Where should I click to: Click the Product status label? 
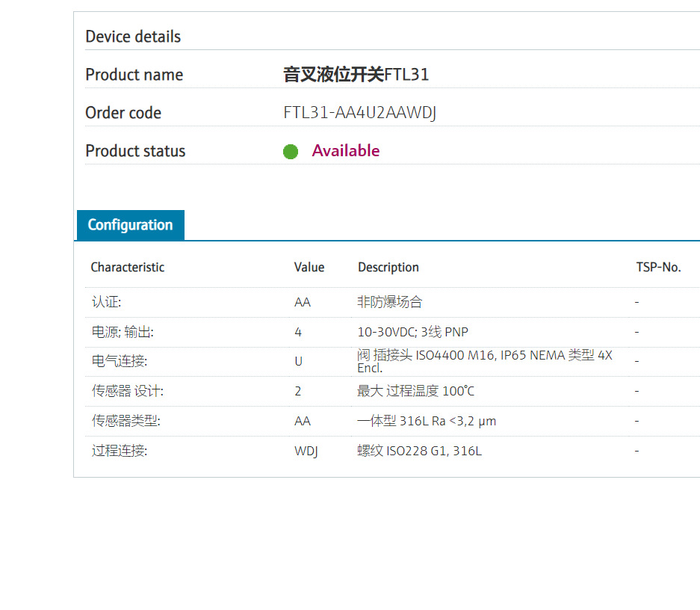coord(135,151)
